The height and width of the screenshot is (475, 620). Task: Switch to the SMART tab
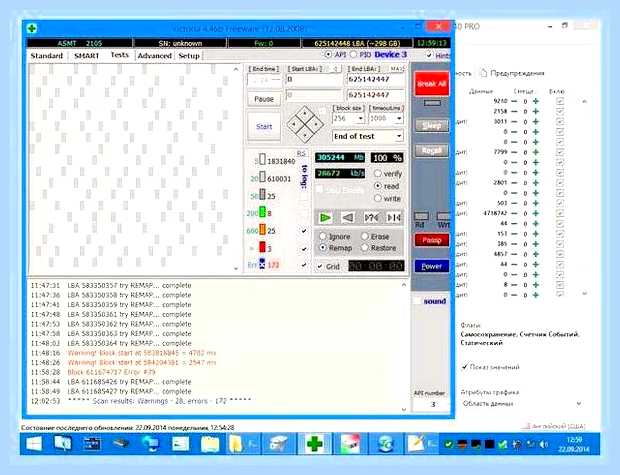click(x=86, y=56)
